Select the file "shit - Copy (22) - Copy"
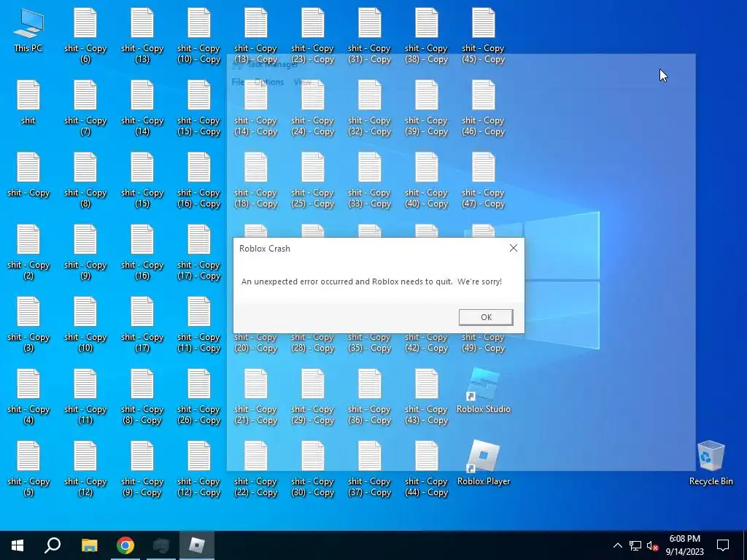The image size is (747, 560). tap(256, 469)
